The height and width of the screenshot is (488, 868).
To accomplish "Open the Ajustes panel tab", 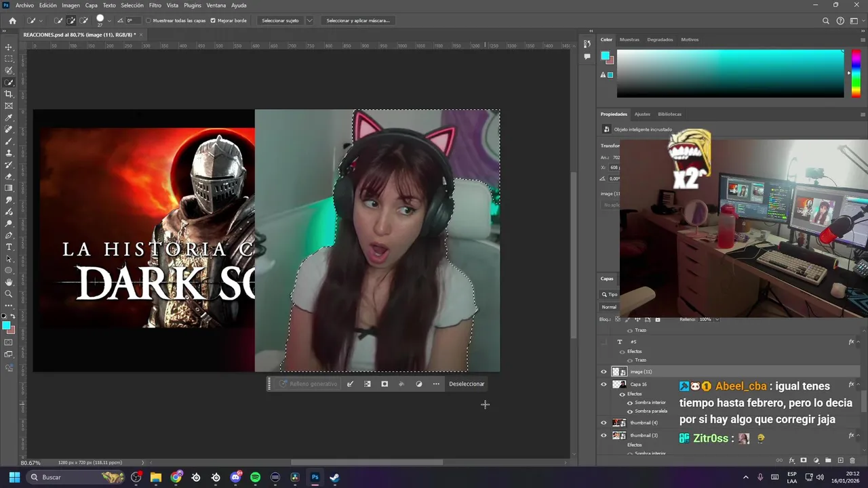I will pyautogui.click(x=642, y=114).
